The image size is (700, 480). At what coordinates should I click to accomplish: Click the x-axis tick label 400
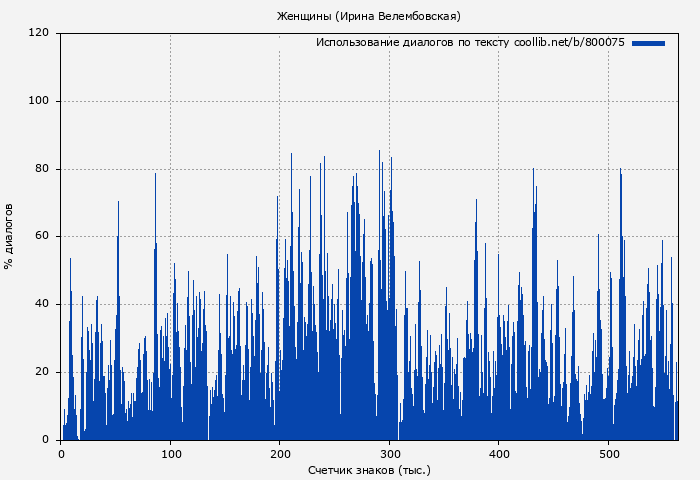[499, 454]
